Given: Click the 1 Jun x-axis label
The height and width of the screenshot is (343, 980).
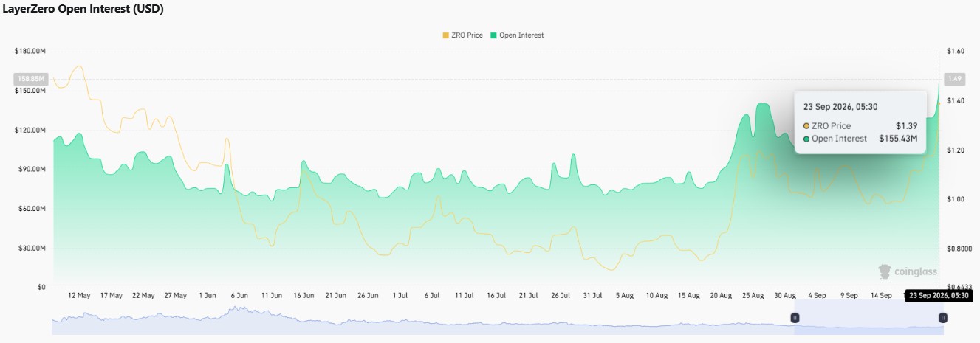Looking at the screenshot, I should click(x=208, y=296).
